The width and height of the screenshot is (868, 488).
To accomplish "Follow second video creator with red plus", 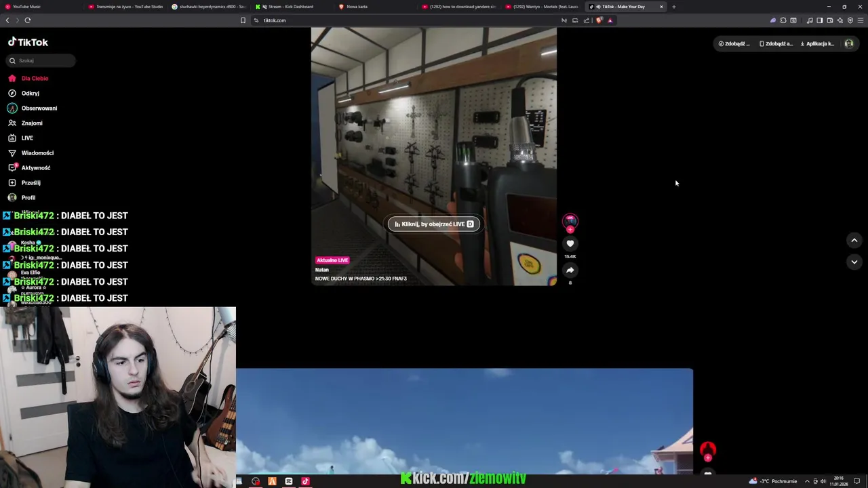I will (x=708, y=458).
